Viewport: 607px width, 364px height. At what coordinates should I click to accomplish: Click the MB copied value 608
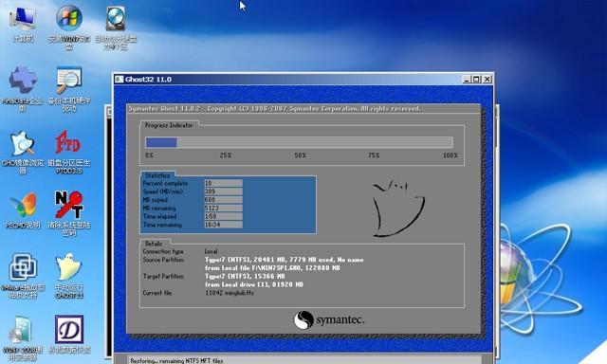click(224, 200)
